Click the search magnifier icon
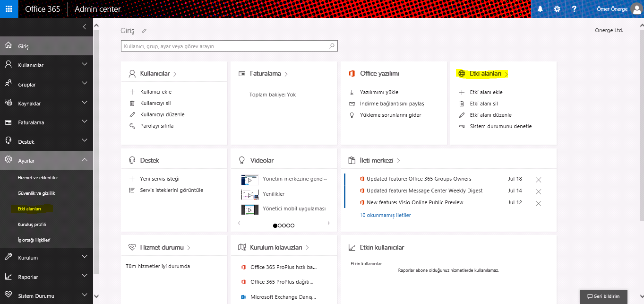The image size is (644, 304). click(x=332, y=46)
